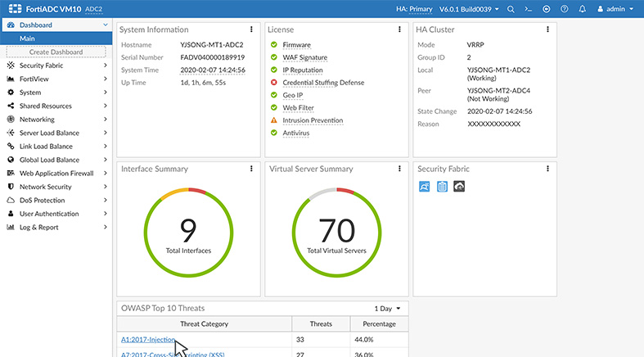Expand the Server Load Balance menu
The image size is (644, 357).
[x=56, y=133]
